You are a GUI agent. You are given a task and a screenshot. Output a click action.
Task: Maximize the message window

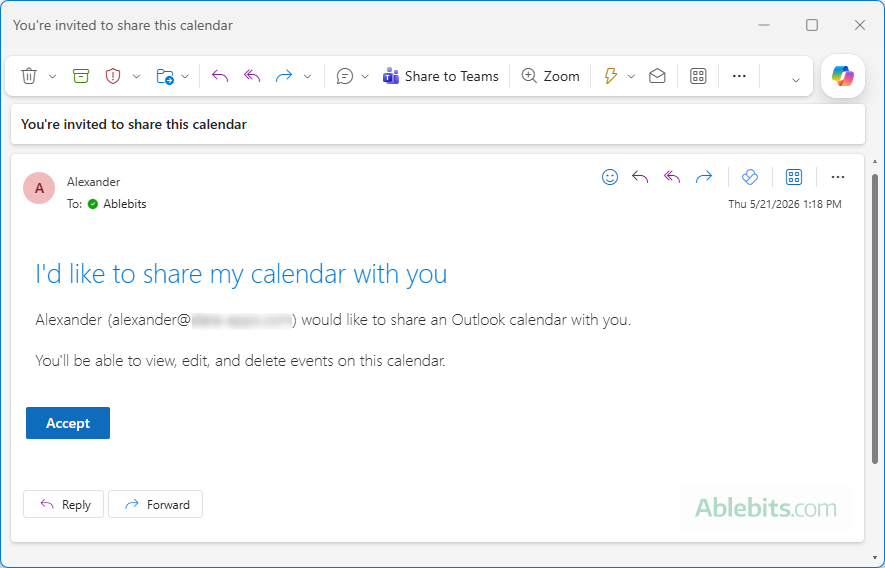812,25
